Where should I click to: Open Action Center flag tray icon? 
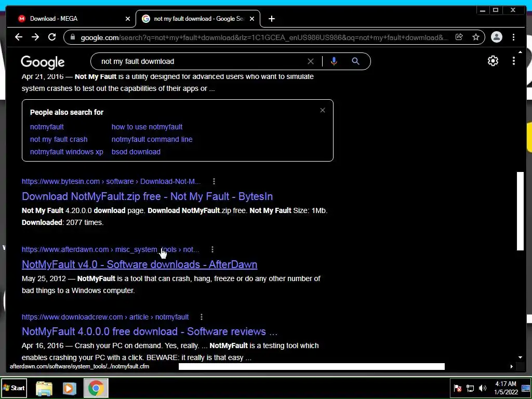(x=458, y=389)
